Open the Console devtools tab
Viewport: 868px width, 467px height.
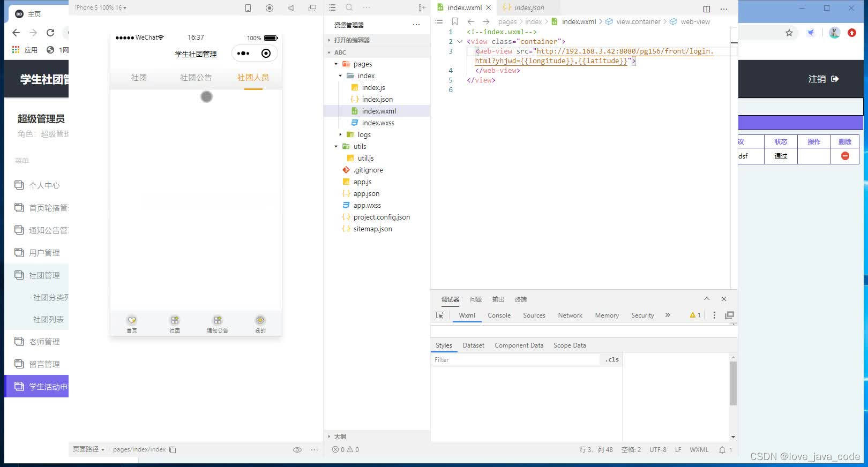tap(499, 315)
